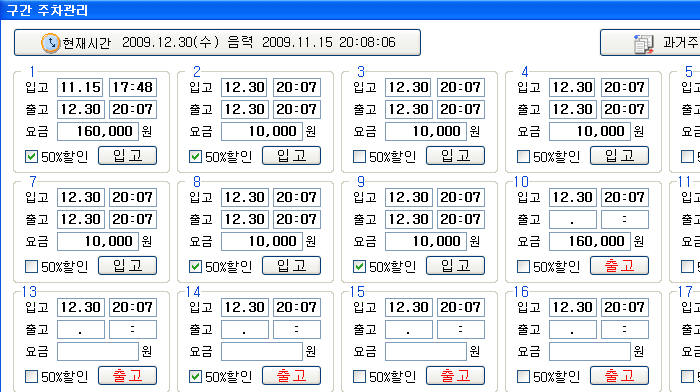Click empty 출고 date field in slot 10
Image resolution: width=700 pixels, height=392 pixels.
coord(573,220)
